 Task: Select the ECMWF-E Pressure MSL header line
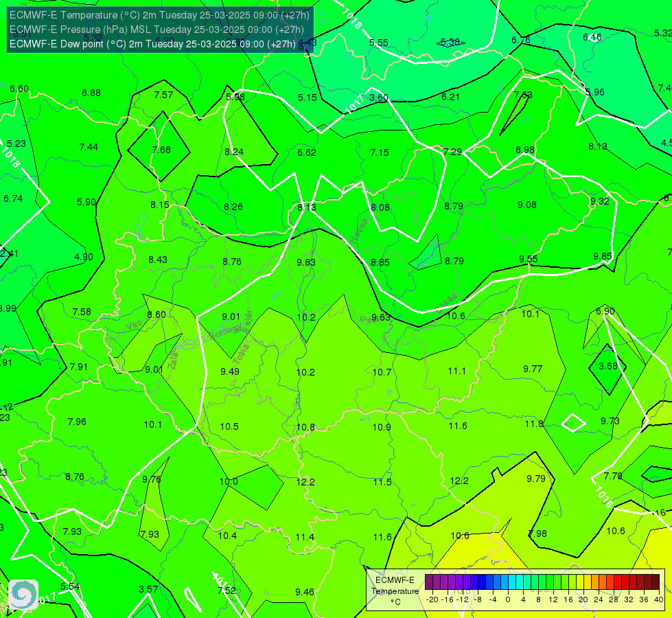(x=157, y=30)
